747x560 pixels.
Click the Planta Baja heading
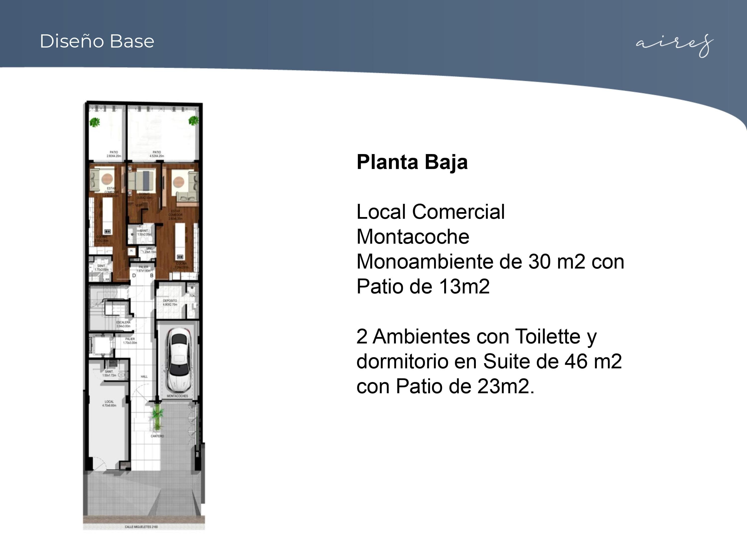tap(412, 162)
